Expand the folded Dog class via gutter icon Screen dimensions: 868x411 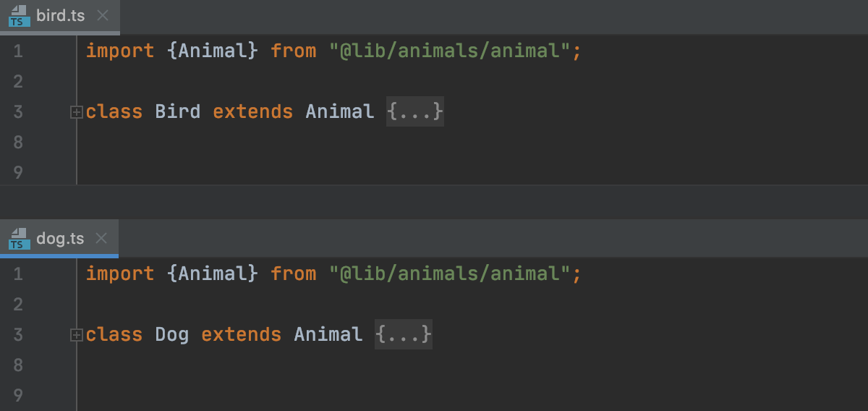76,335
